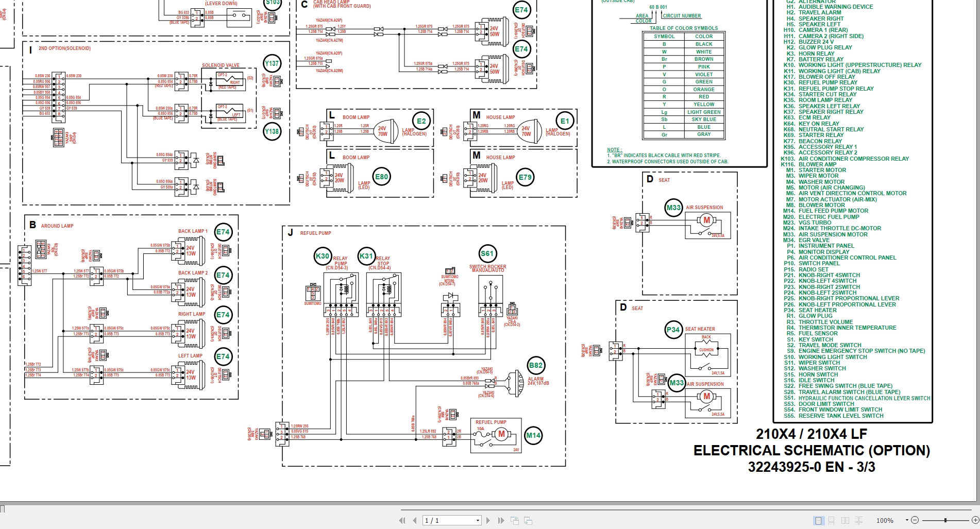
Task: Jump to the first page
Action: click(402, 520)
